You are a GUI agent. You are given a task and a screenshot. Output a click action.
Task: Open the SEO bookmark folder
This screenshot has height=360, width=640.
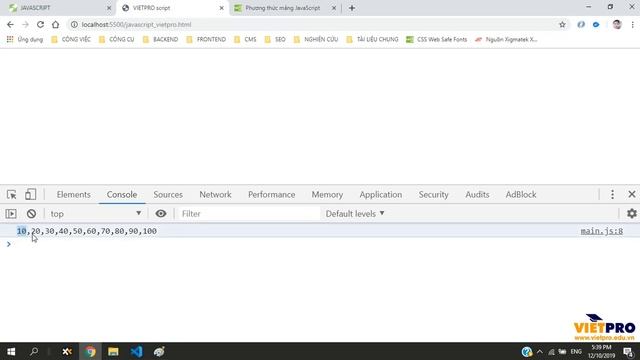tap(275, 39)
